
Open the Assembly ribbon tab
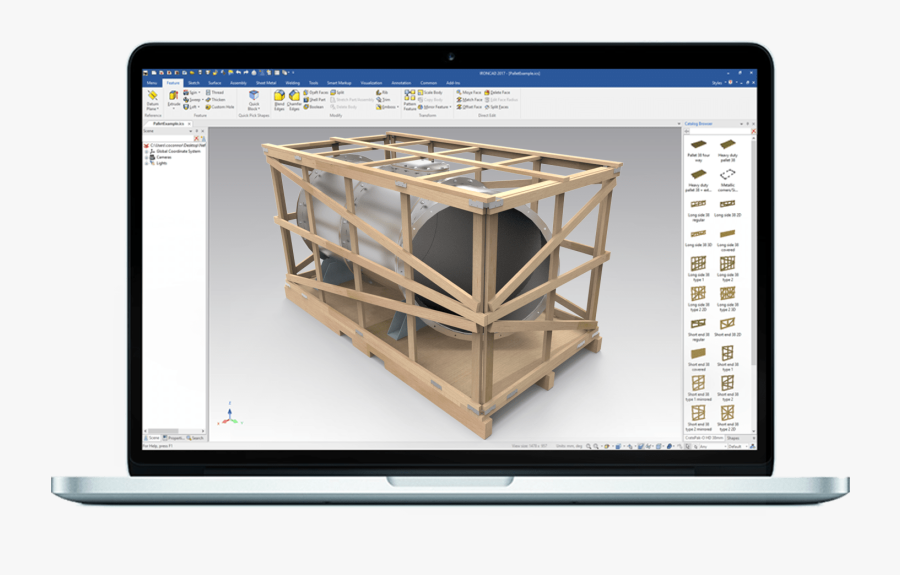[x=238, y=83]
